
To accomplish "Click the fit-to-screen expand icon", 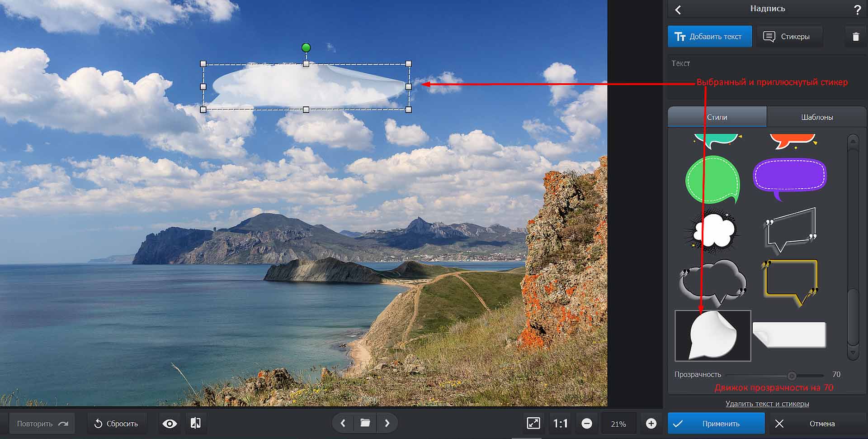I will pyautogui.click(x=533, y=423).
